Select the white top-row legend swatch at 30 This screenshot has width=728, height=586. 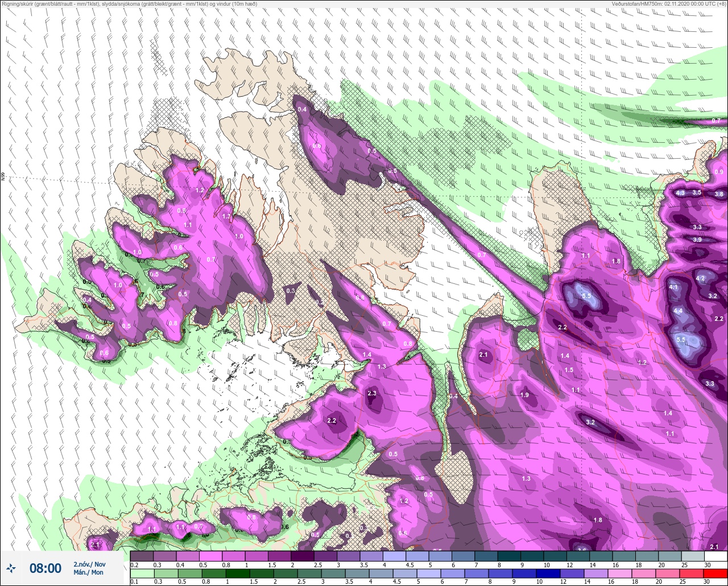point(715,556)
